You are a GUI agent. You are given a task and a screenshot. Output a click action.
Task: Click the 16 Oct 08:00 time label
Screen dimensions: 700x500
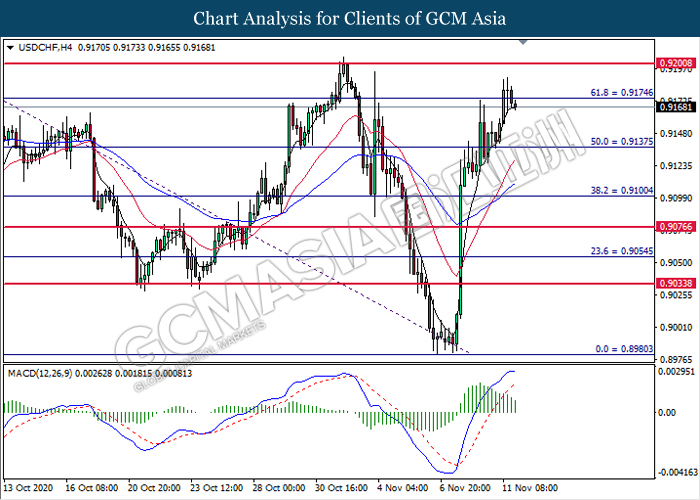coord(92,488)
